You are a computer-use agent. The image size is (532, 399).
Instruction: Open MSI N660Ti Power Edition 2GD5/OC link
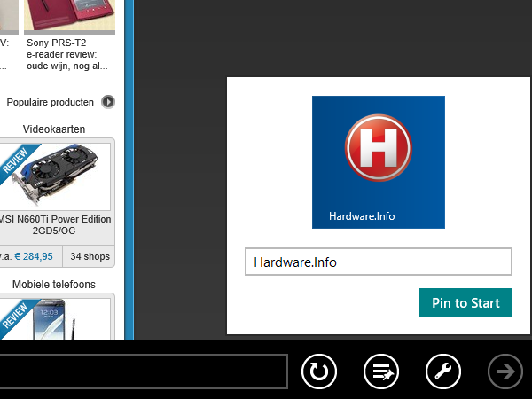[x=55, y=225]
